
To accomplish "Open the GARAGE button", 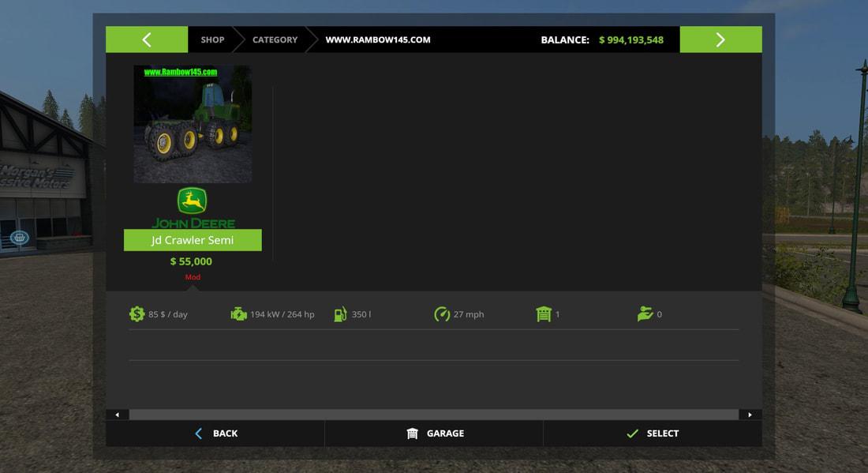I will (x=434, y=434).
